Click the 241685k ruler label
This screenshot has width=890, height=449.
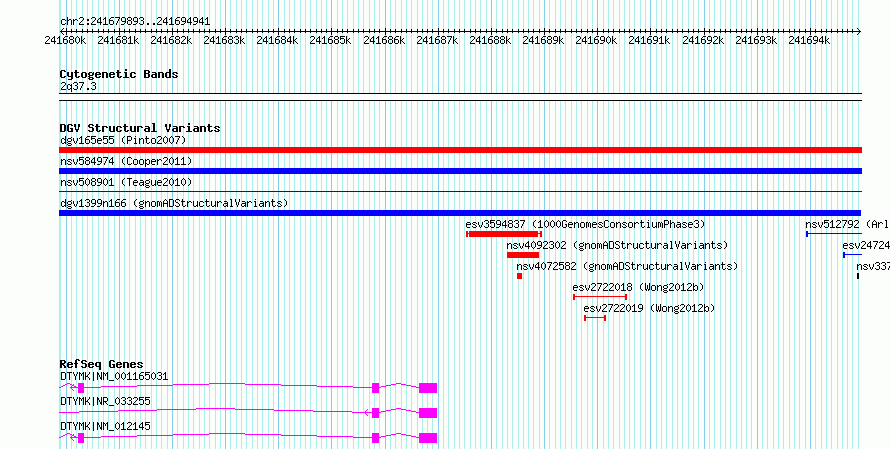click(330, 40)
